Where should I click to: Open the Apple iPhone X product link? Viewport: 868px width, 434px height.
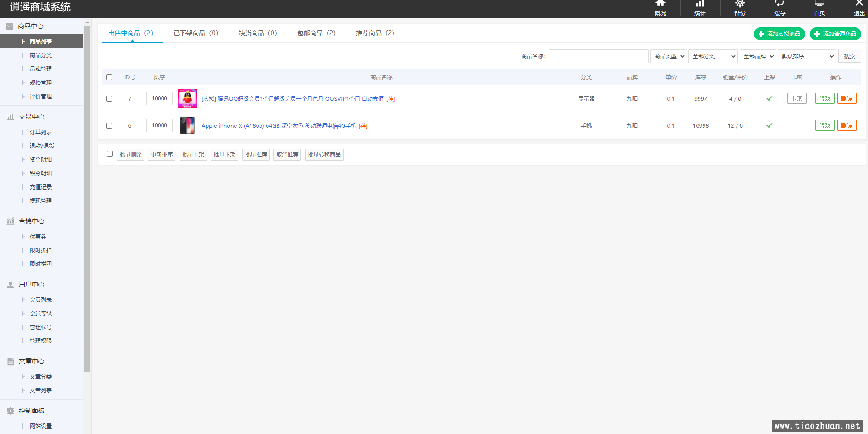point(279,126)
